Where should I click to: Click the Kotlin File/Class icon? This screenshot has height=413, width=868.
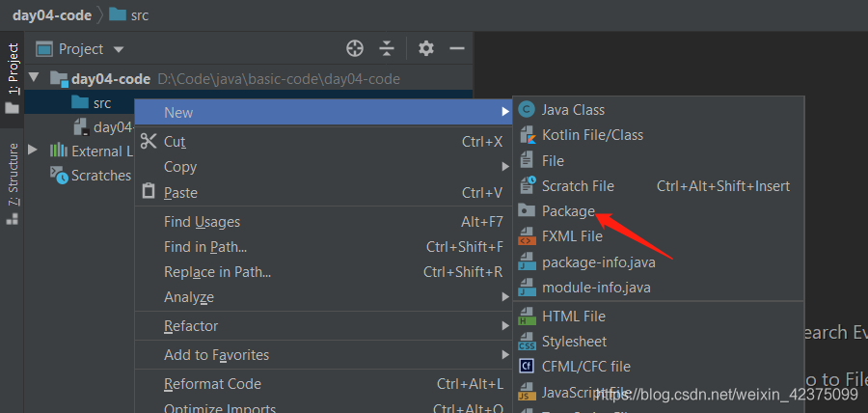click(x=528, y=134)
